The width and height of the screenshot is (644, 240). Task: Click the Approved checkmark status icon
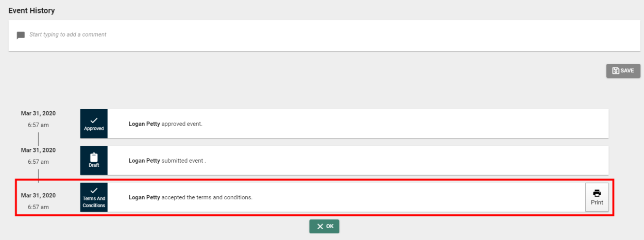94,120
